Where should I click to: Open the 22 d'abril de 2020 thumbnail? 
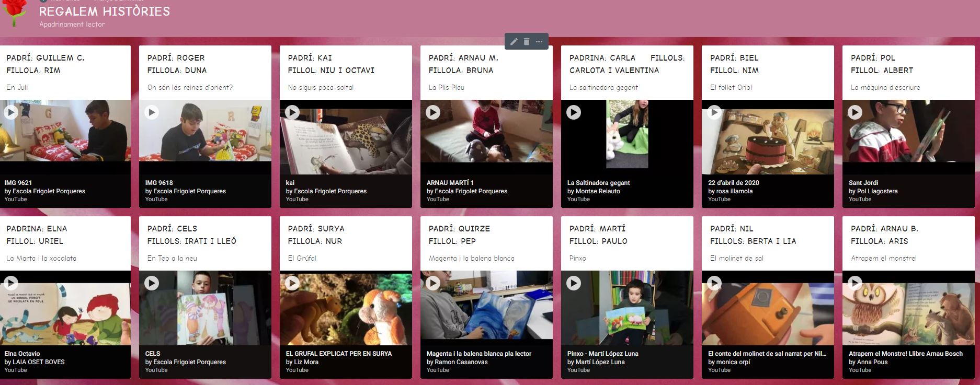(768, 137)
